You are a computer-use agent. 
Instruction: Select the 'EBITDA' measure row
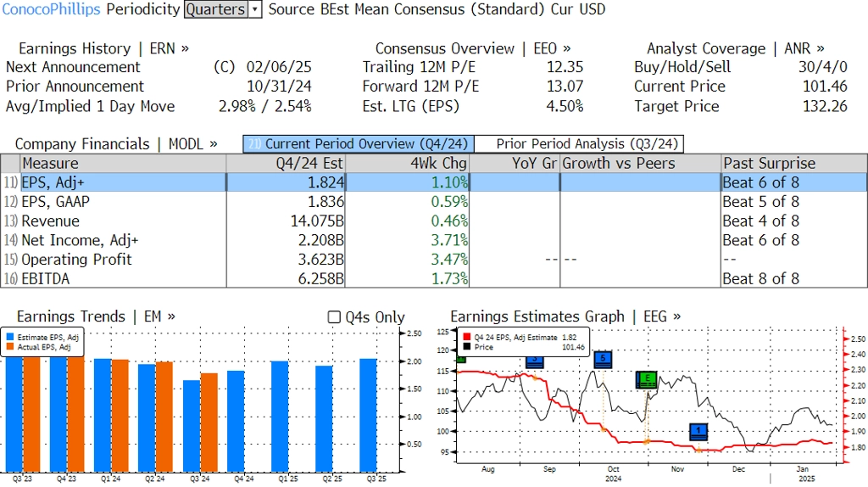(x=434, y=278)
